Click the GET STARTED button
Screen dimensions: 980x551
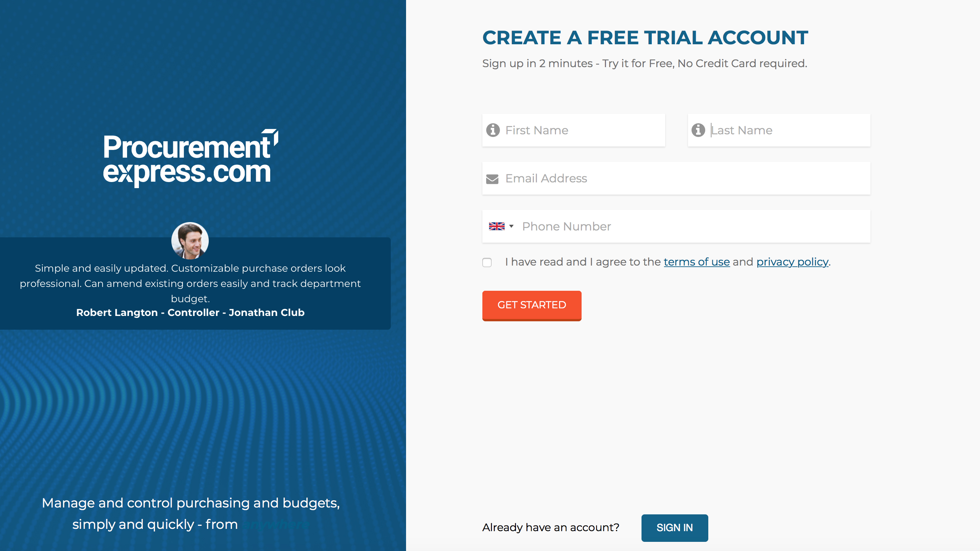532,305
